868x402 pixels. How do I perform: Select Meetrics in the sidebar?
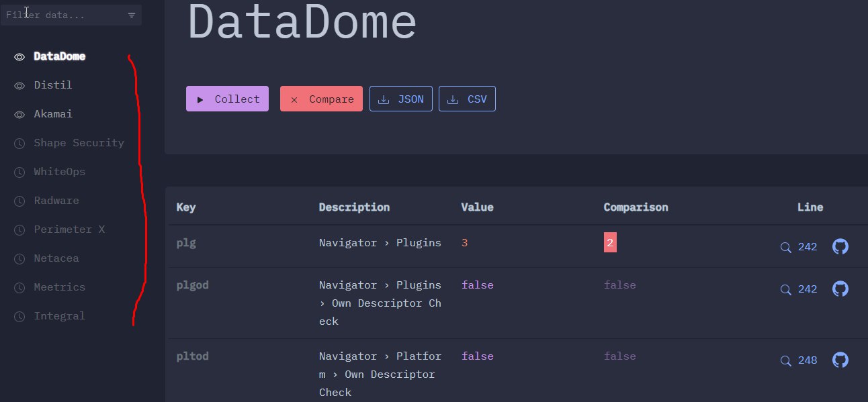tap(60, 287)
